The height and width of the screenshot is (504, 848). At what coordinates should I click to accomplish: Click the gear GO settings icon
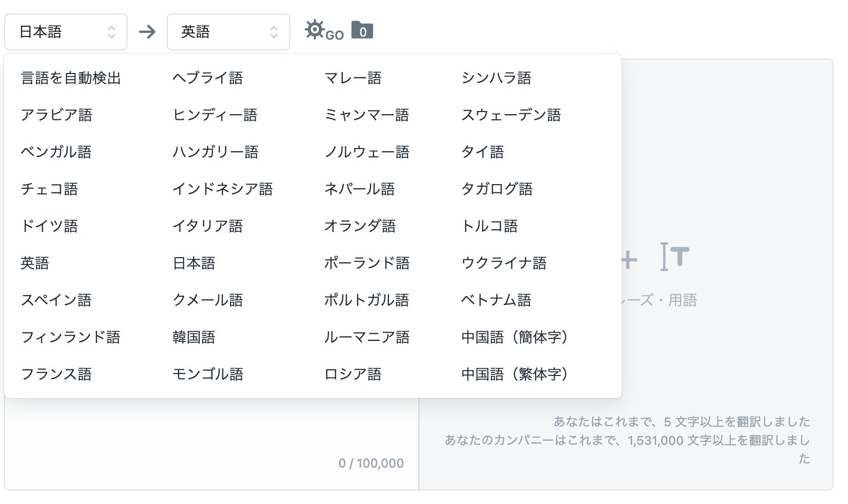pos(323,31)
